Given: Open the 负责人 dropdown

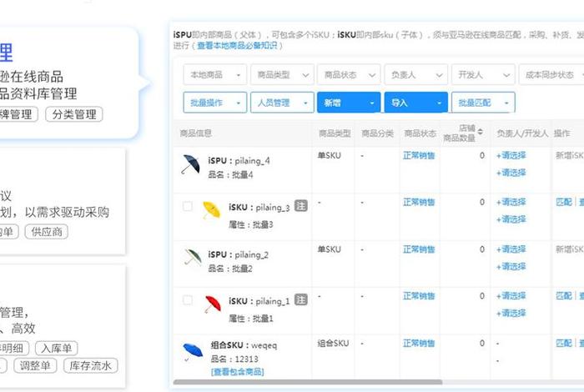Looking at the screenshot, I should point(416,75).
